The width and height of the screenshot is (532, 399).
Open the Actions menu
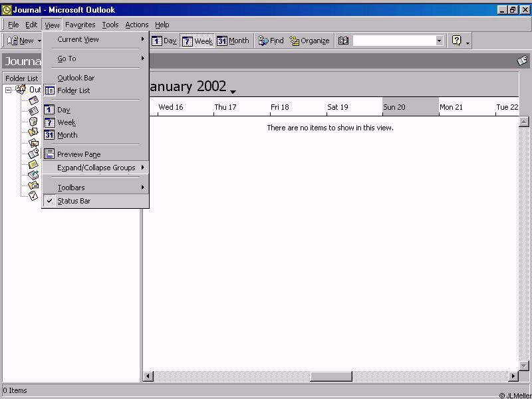tap(137, 25)
